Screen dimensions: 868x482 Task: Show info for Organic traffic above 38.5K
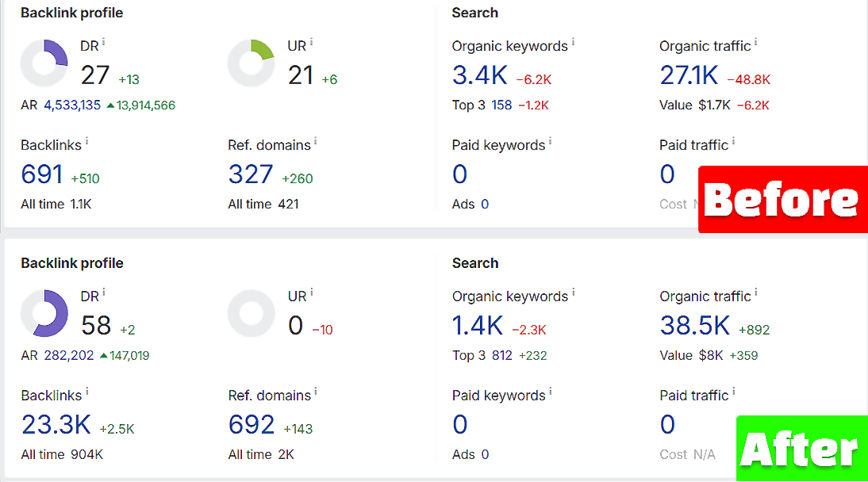[x=755, y=293]
